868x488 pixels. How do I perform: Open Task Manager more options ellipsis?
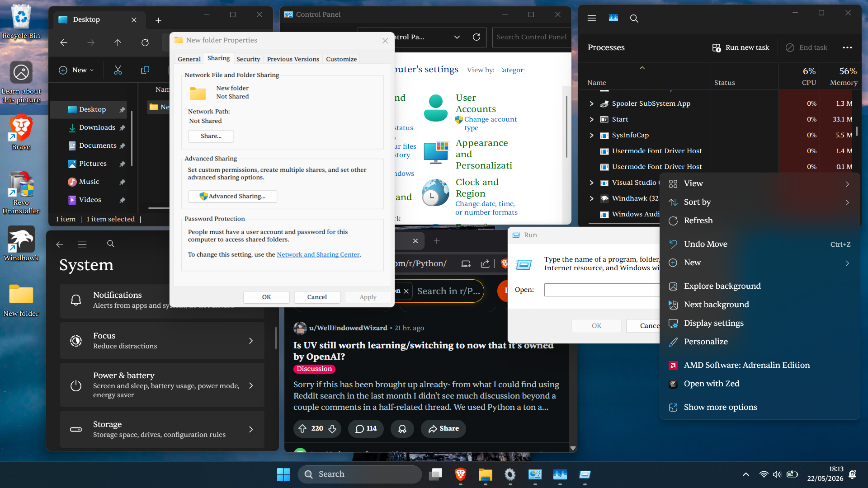[847, 47]
